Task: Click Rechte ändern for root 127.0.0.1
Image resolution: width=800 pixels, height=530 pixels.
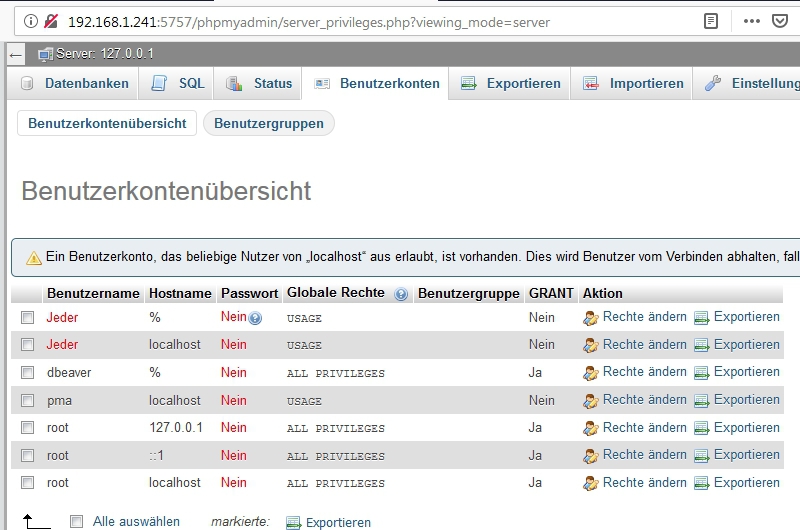Action: point(644,427)
